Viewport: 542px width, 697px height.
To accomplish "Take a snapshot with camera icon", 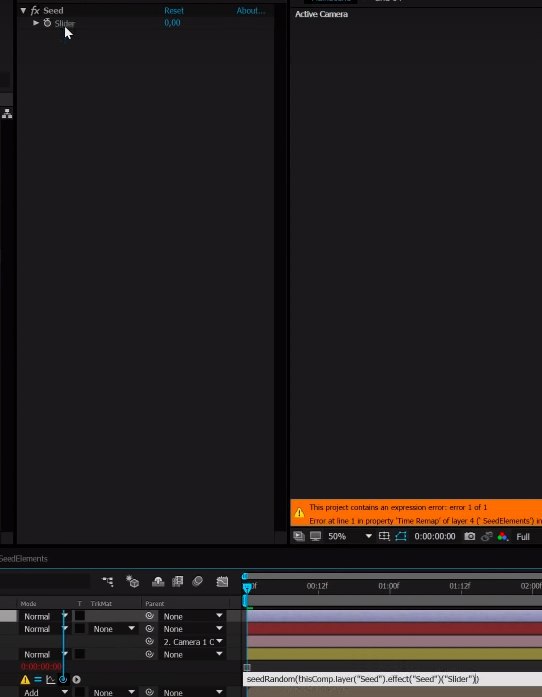I will click(x=470, y=536).
